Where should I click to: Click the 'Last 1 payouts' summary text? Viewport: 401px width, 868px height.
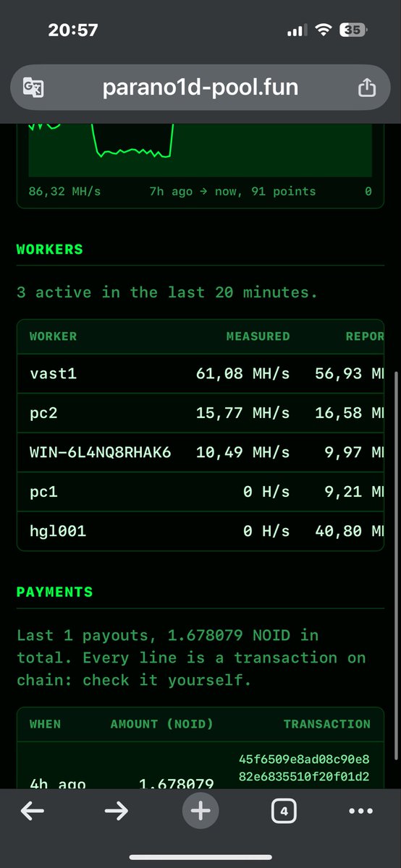click(x=191, y=658)
